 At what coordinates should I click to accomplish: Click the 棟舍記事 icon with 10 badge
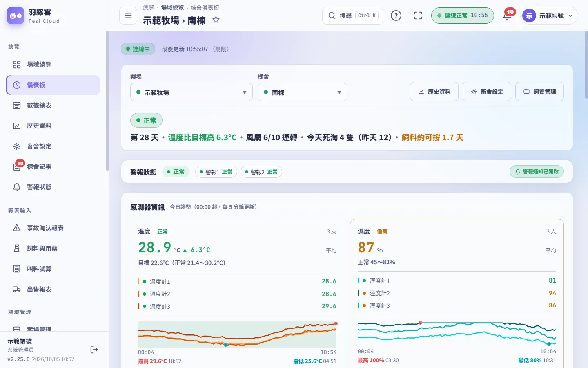(x=18, y=166)
